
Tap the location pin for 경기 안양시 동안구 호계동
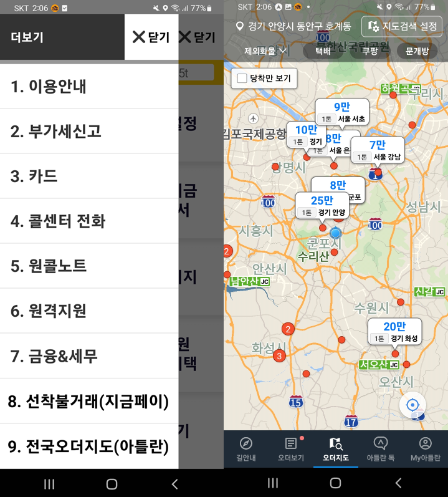240,27
